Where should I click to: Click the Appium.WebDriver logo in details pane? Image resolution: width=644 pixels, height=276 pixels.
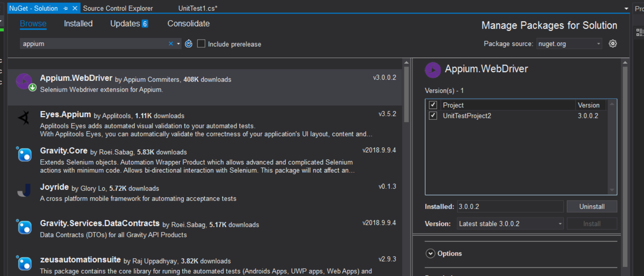click(x=433, y=70)
